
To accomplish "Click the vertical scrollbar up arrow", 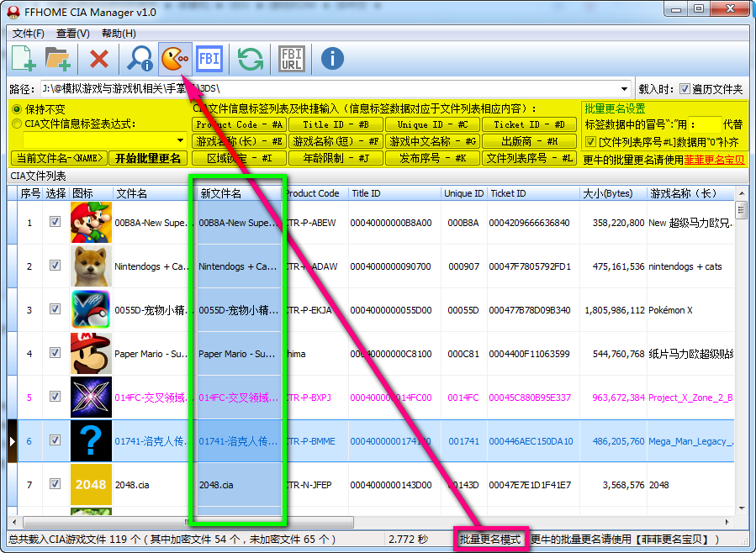I will [742, 192].
